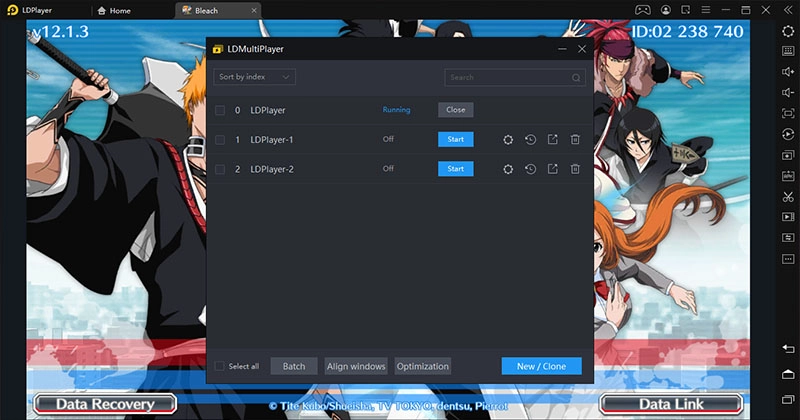The width and height of the screenshot is (800, 420).
Task: Click the install APK sidebar icon
Action: pyautogui.click(x=788, y=176)
